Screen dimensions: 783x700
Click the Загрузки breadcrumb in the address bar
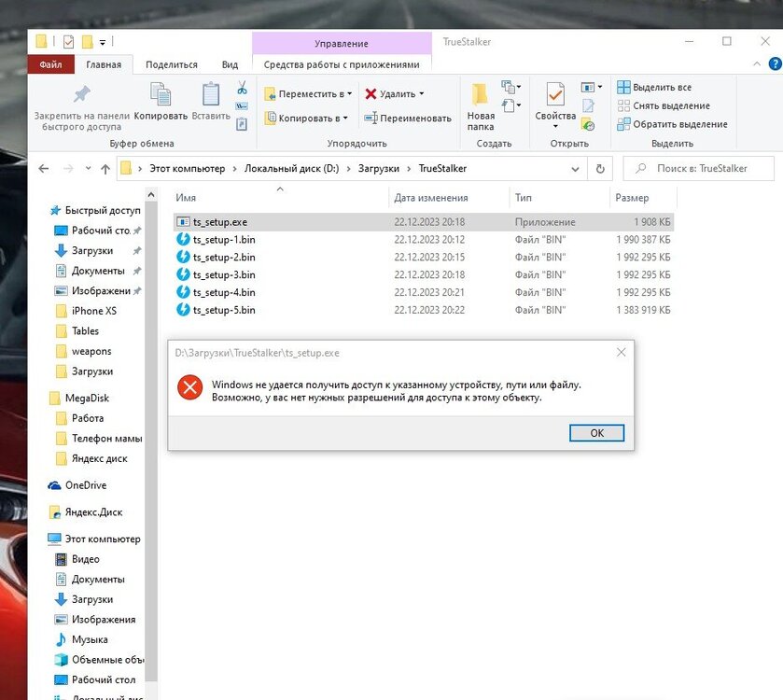(379, 169)
